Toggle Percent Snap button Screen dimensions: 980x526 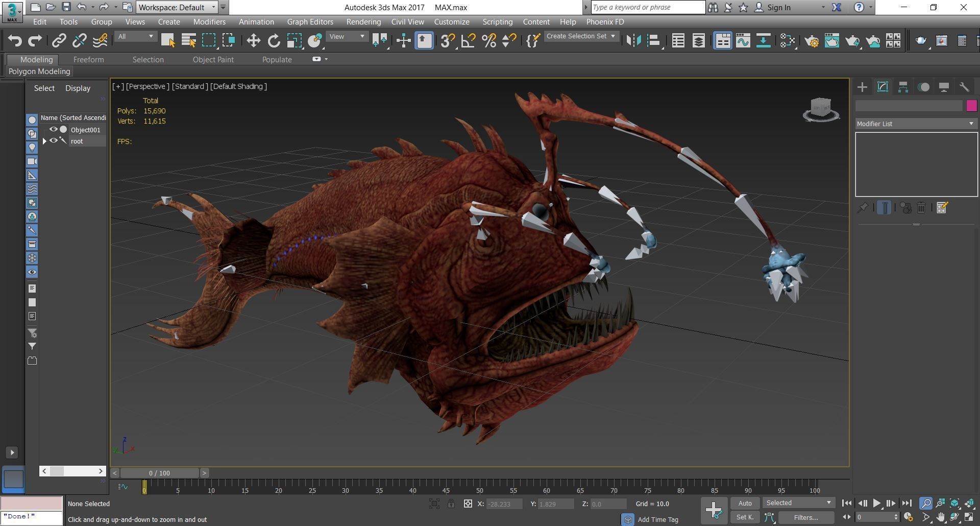pos(488,41)
